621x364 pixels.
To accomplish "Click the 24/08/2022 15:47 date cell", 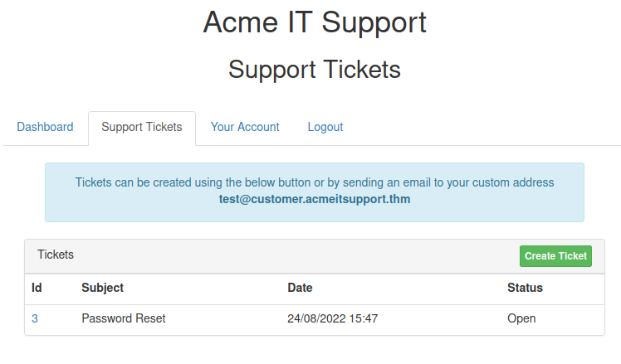I will [x=333, y=318].
